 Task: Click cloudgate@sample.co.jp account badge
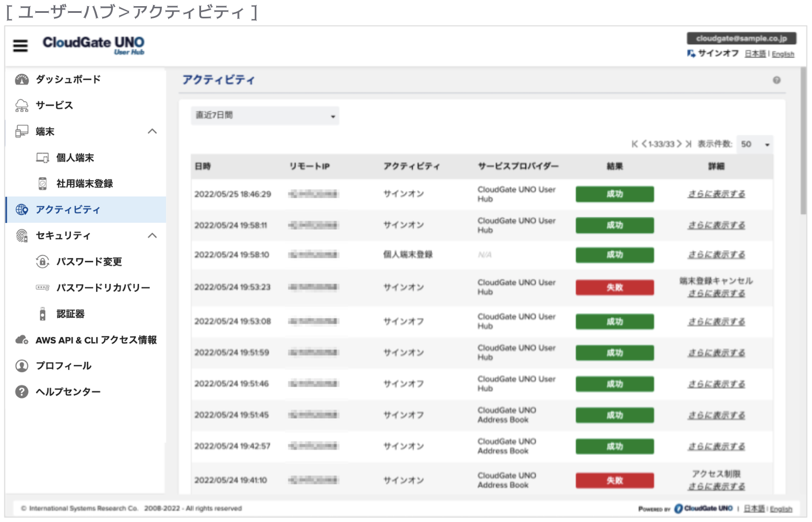point(742,38)
